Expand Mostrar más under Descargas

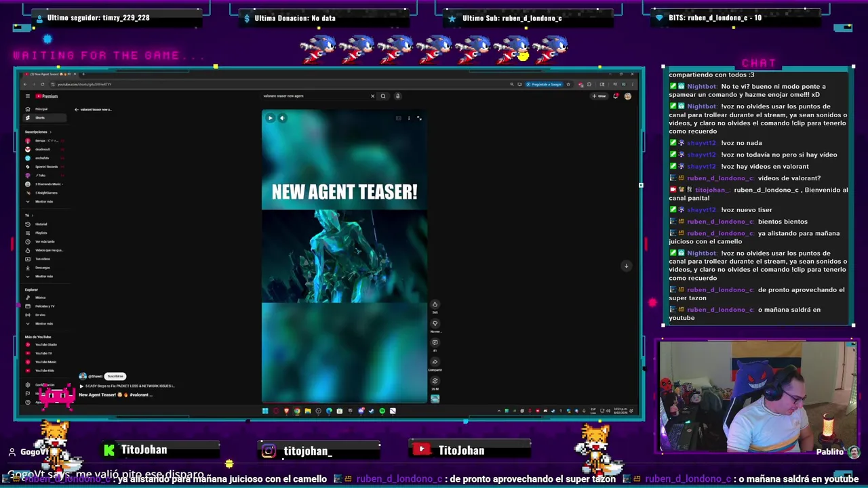click(43, 277)
